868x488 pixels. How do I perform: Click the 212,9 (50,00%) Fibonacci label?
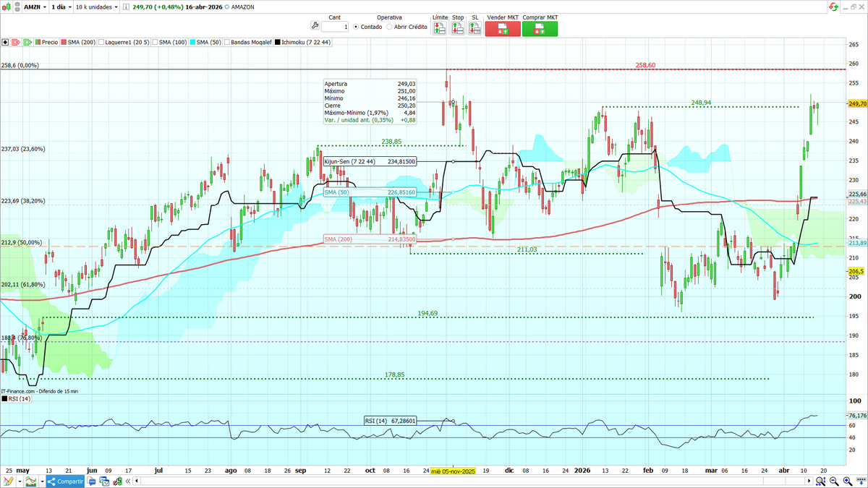(21, 242)
